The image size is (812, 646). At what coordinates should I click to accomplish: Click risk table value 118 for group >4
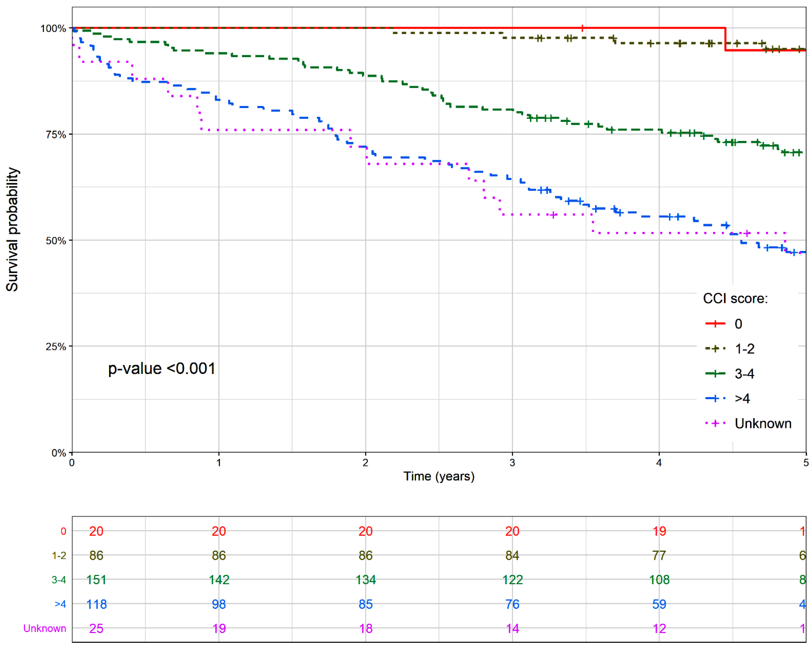(96, 604)
